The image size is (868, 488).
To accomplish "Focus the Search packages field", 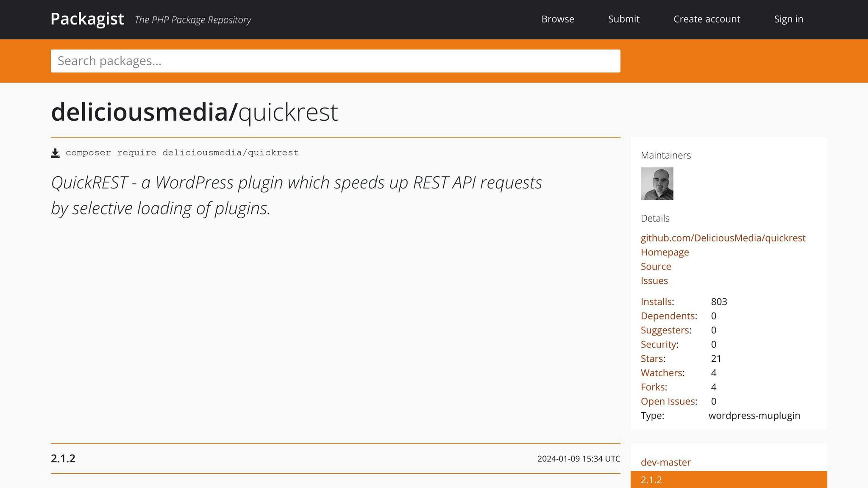I will point(336,61).
